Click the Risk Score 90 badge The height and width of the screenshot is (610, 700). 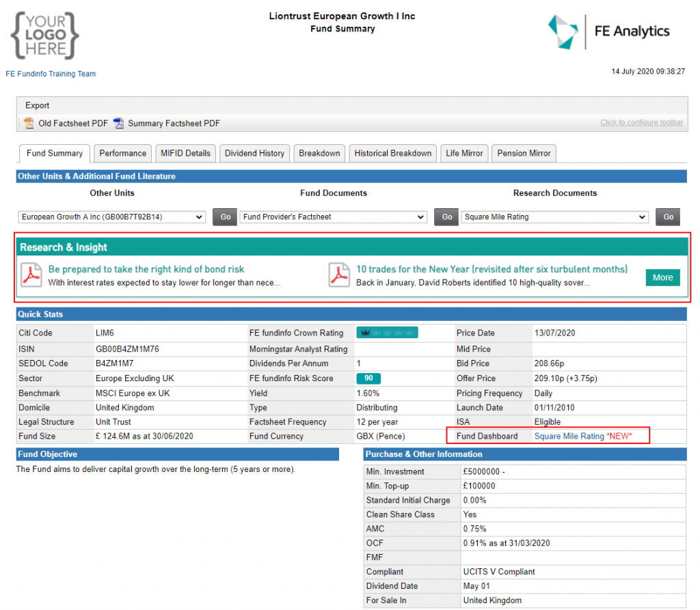pyautogui.click(x=370, y=378)
